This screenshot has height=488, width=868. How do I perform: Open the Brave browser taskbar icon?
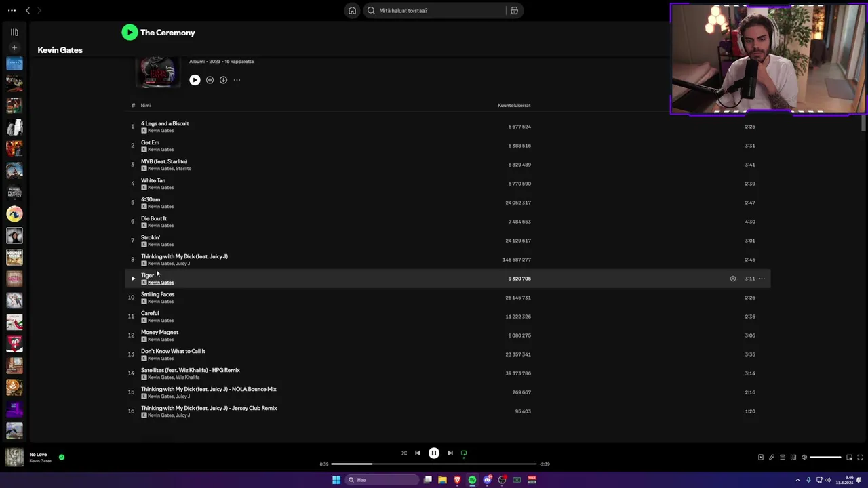[457, 480]
